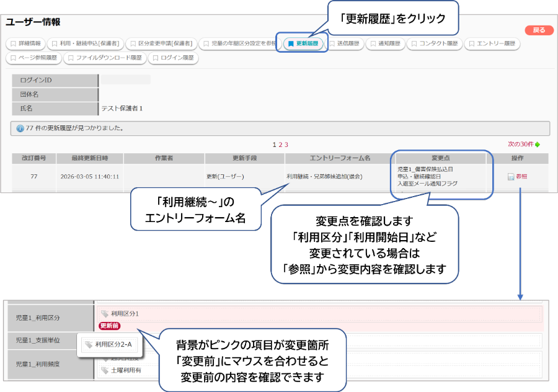The height and width of the screenshot is (392, 558).
Task: Click the red 戻る button
Action: pyautogui.click(x=539, y=30)
